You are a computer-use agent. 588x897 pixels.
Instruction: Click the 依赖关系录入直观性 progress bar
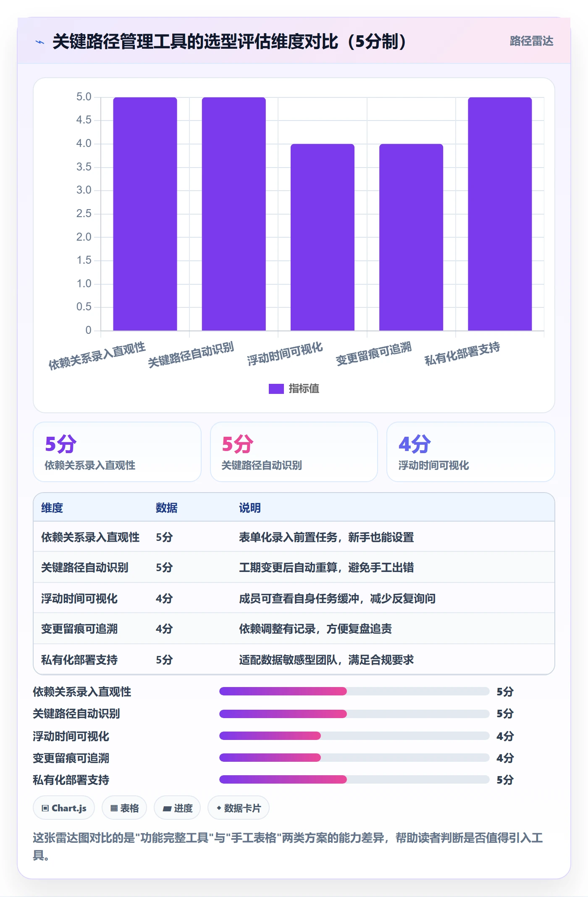click(354, 691)
